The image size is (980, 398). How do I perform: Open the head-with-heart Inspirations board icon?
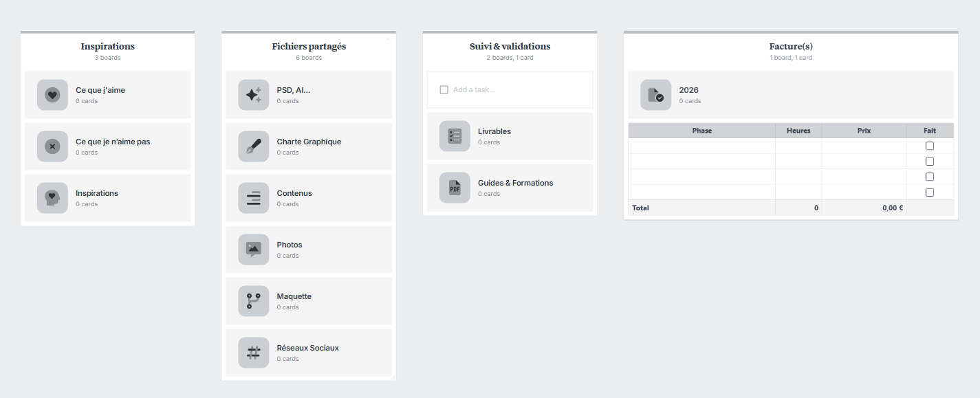click(52, 198)
